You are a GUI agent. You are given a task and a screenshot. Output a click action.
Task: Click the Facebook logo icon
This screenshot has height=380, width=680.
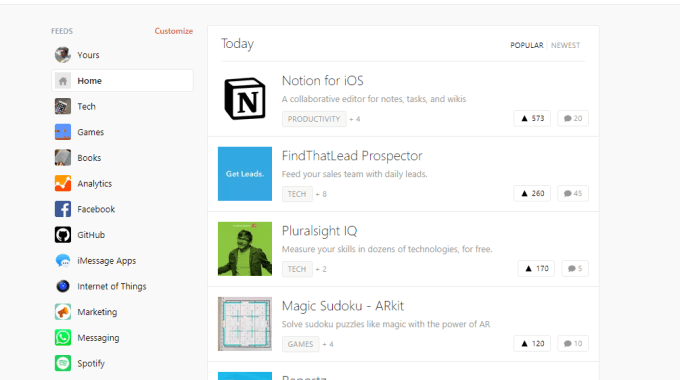coord(63,209)
